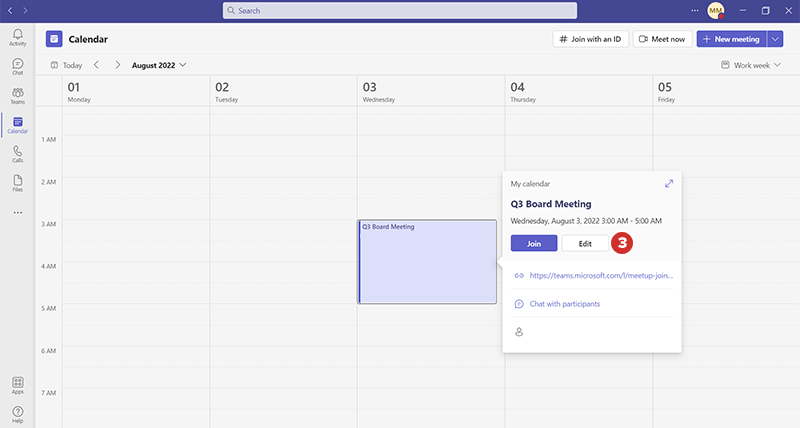Open Chat from the left sidebar
The image size is (800, 428).
click(18, 66)
